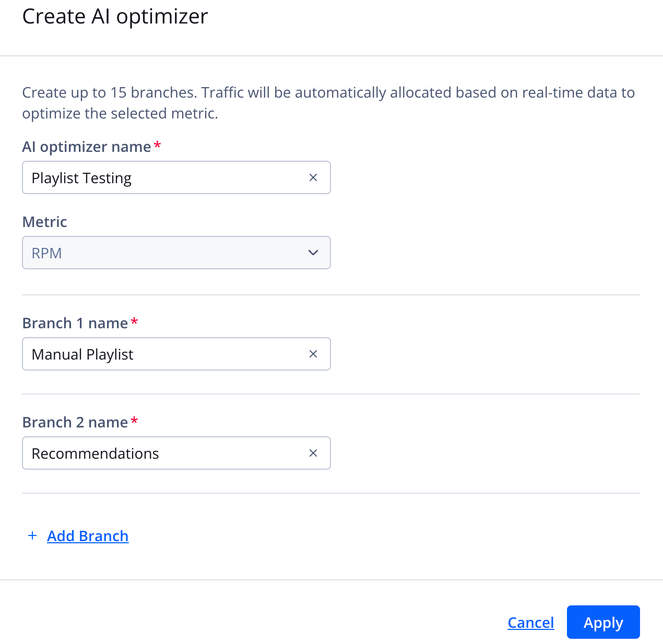This screenshot has width=663, height=644.
Task: Open the metric chooser under Metric label
Action: tap(176, 253)
